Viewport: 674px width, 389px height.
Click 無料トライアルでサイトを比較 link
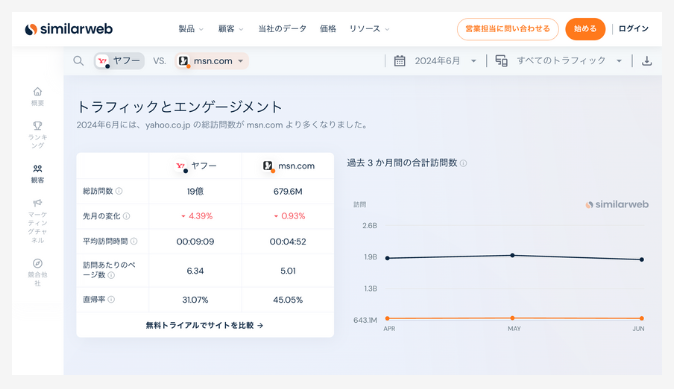(x=205, y=325)
